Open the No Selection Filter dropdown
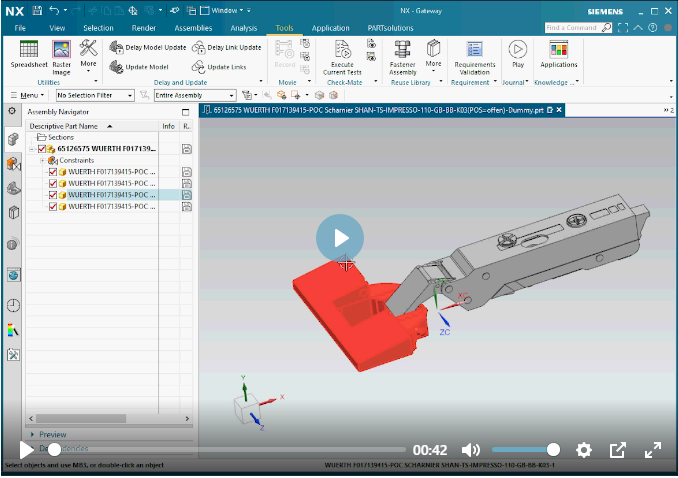678x478 pixels. click(x=95, y=95)
